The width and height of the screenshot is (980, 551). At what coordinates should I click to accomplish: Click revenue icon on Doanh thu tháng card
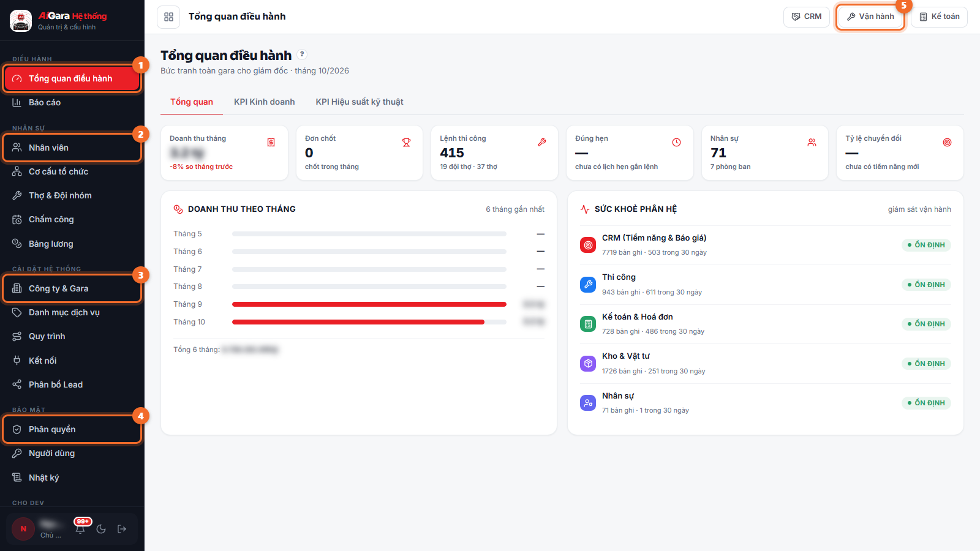point(271,143)
